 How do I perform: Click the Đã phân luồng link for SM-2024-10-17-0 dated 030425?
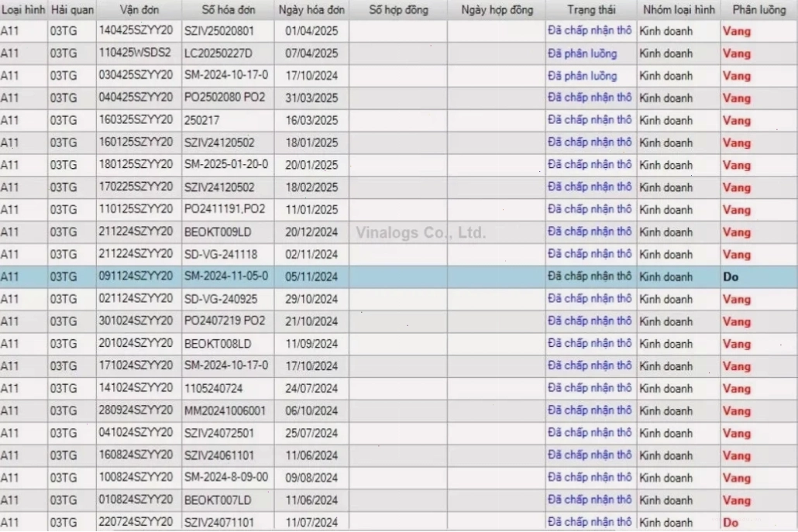pyautogui.click(x=582, y=76)
